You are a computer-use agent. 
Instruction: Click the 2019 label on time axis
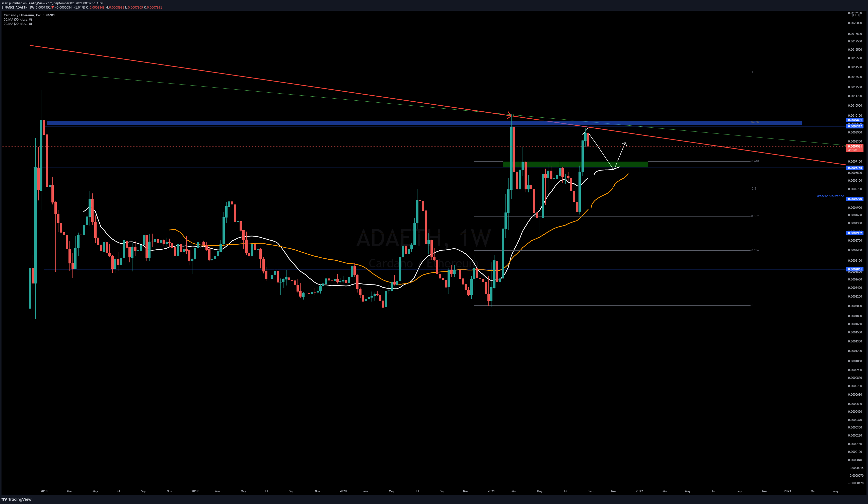tap(195, 491)
